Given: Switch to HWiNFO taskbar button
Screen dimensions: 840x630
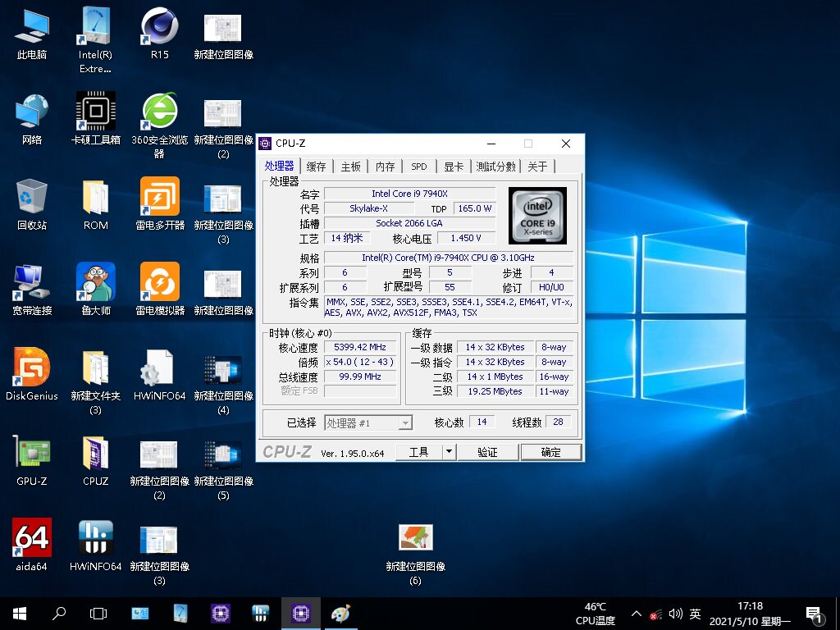Looking at the screenshot, I should point(260,614).
